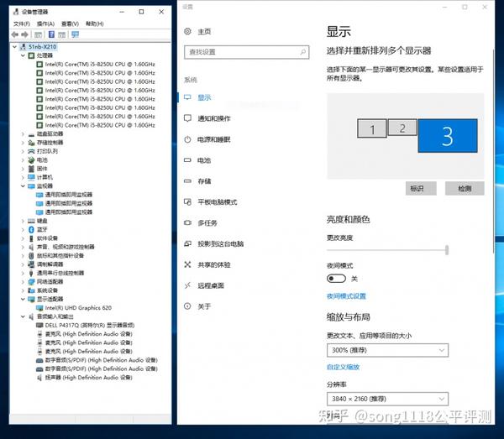Expand the 存储控制器 storage controllers branch
Image resolution: width=504 pixels, height=439 pixels.
23,143
